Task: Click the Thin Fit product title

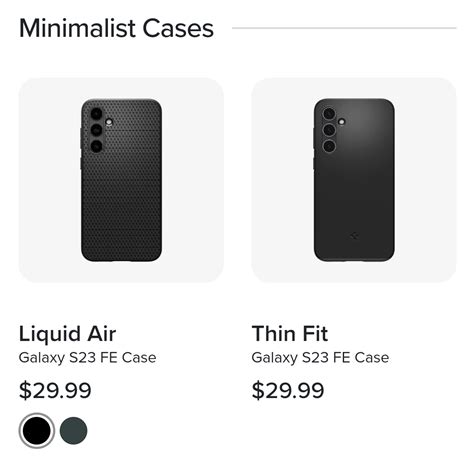Action: (x=290, y=334)
